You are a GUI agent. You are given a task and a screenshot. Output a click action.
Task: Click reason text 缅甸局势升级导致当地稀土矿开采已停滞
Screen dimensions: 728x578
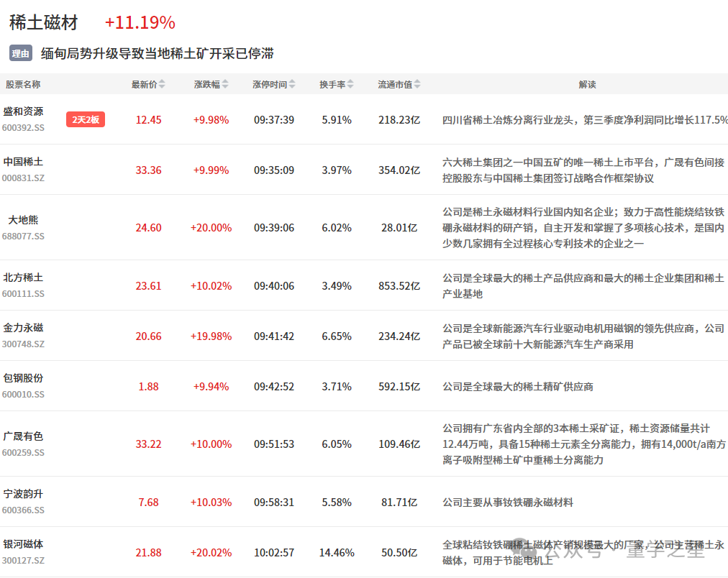tap(158, 53)
